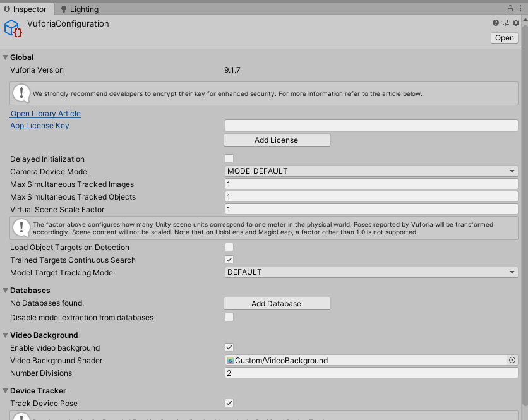Enable Delayed Initialization
The width and height of the screenshot is (528, 420).
(229, 159)
